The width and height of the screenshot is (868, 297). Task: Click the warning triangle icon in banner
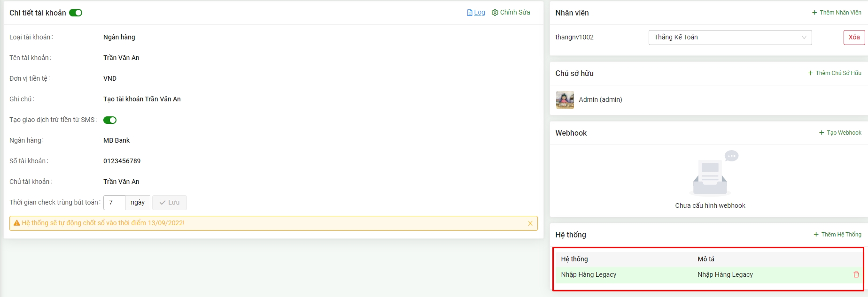pyautogui.click(x=17, y=223)
